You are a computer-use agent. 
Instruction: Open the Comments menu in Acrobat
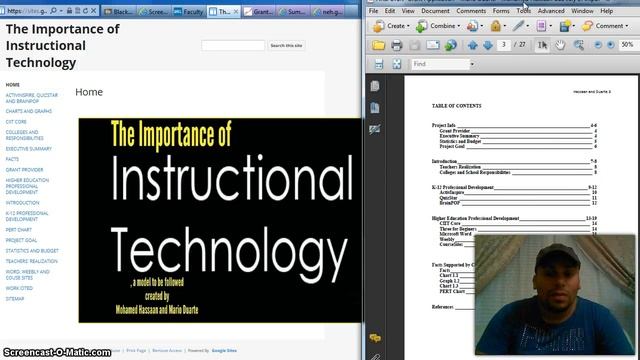(x=471, y=11)
